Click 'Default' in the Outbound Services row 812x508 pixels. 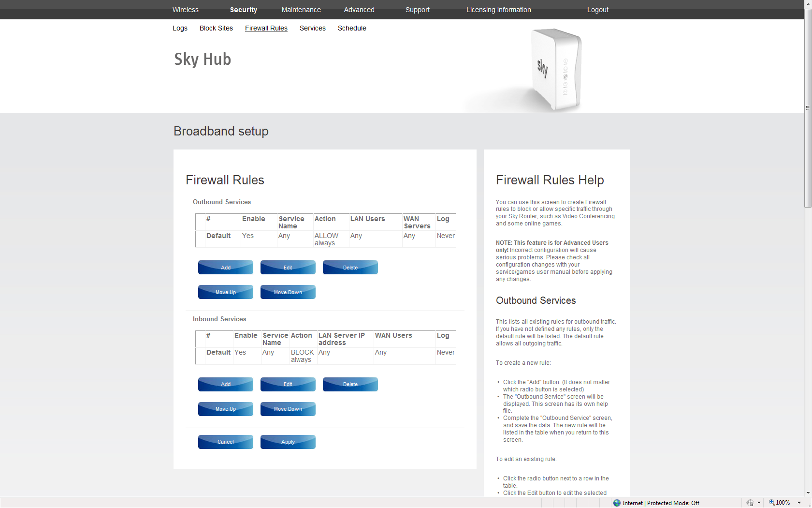pos(218,236)
